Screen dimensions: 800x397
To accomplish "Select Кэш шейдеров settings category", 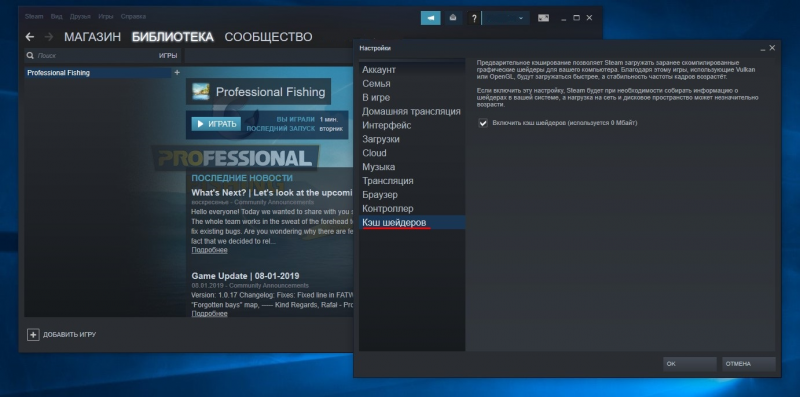I will click(412, 222).
